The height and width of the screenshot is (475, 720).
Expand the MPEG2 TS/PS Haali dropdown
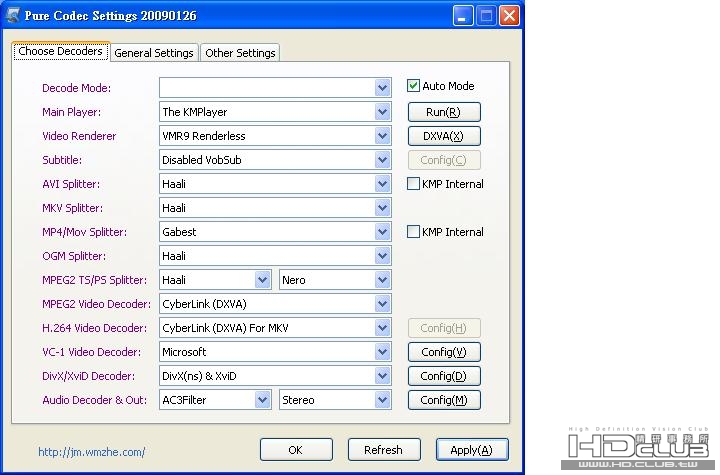pos(263,280)
